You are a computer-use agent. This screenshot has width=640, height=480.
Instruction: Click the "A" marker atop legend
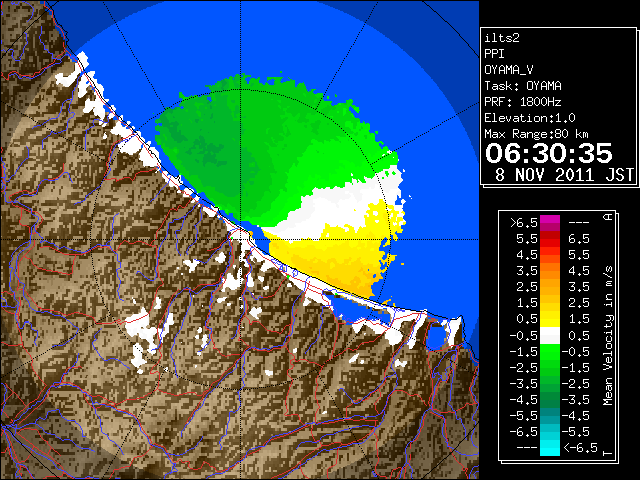(x=609, y=216)
